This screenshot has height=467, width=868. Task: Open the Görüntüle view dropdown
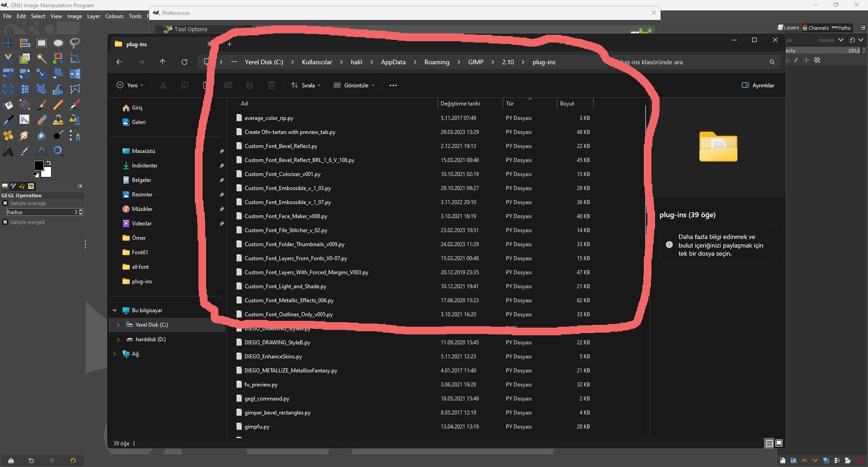(354, 85)
